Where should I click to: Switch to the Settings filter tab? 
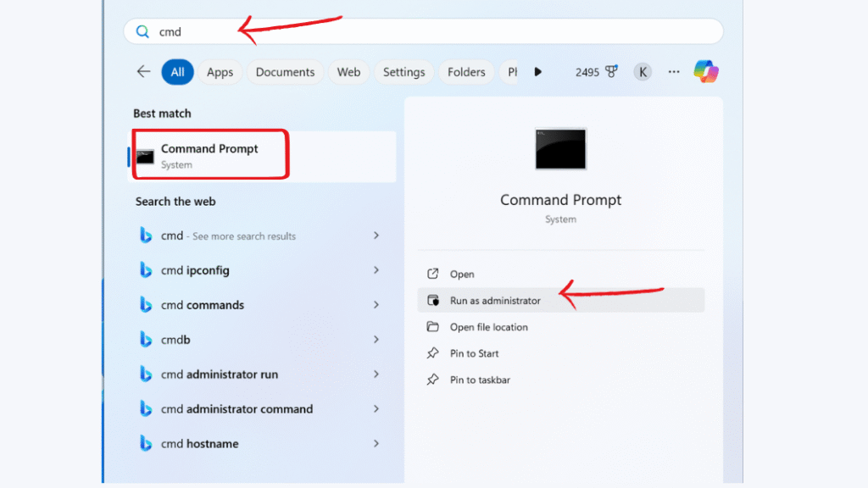404,72
